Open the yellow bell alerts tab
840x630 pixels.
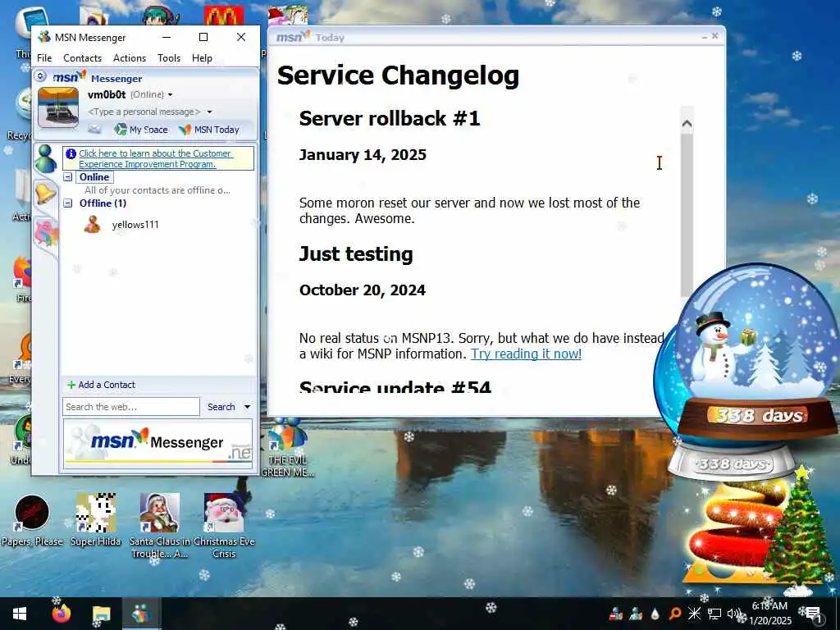click(x=46, y=192)
